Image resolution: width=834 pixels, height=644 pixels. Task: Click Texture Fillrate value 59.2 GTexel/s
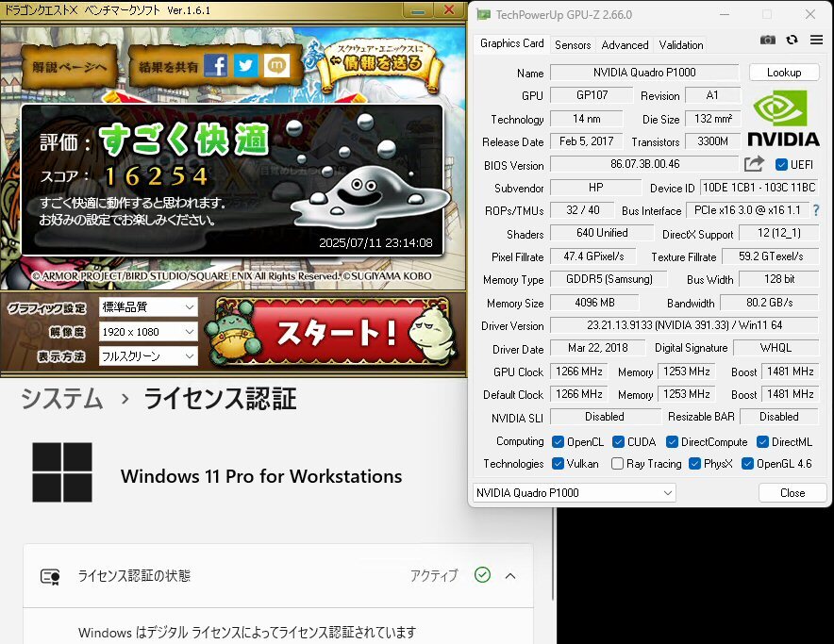click(x=770, y=256)
